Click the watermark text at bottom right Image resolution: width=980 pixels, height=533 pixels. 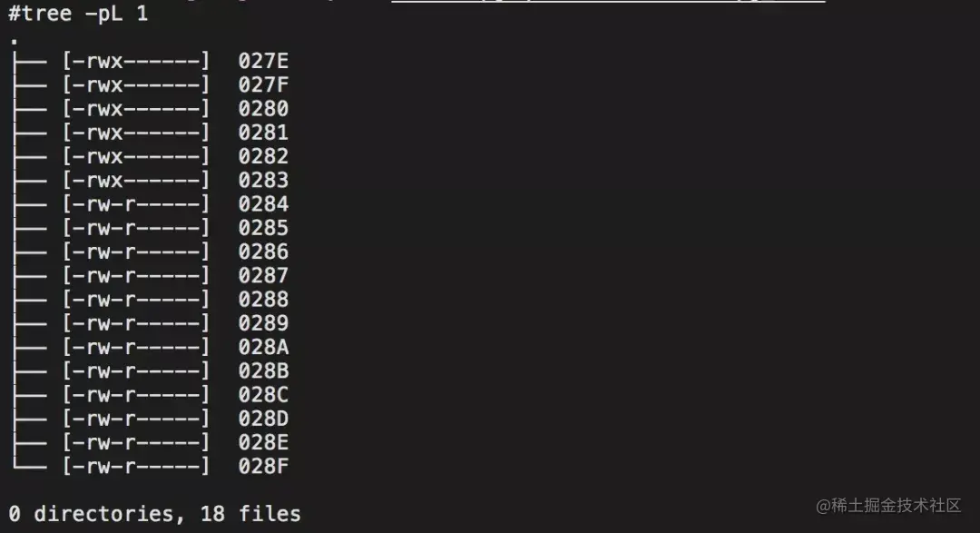tap(888, 505)
